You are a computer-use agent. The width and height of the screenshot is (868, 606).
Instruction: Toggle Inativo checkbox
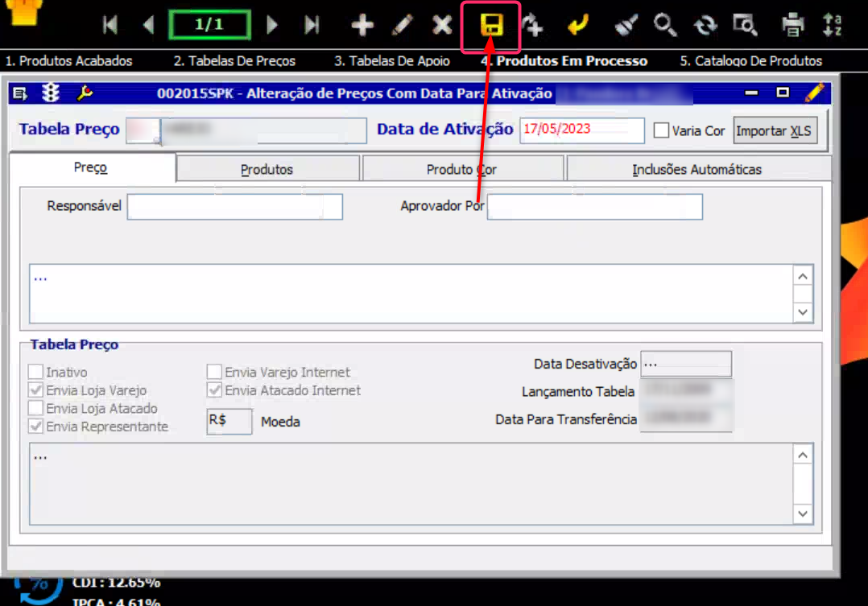tap(35, 371)
